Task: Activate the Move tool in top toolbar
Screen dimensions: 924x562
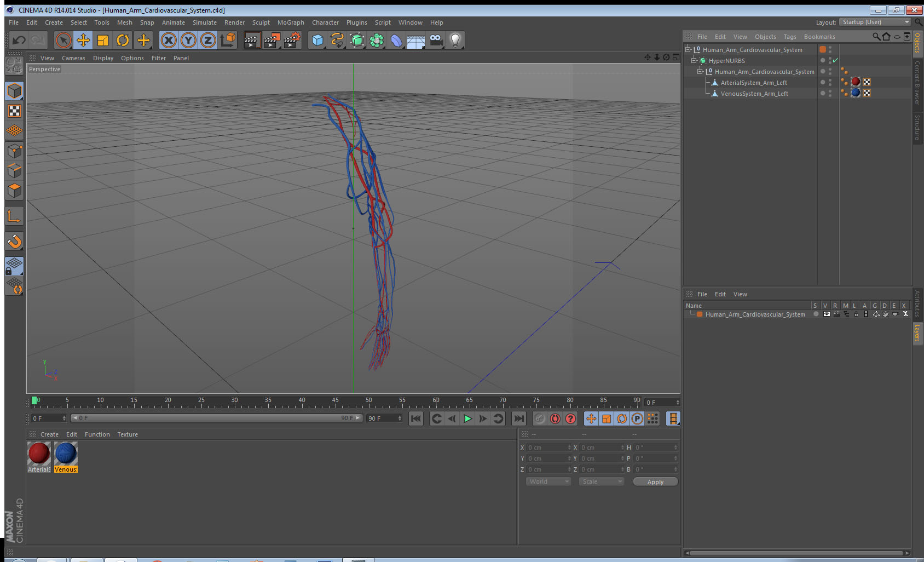Action: 83,40
